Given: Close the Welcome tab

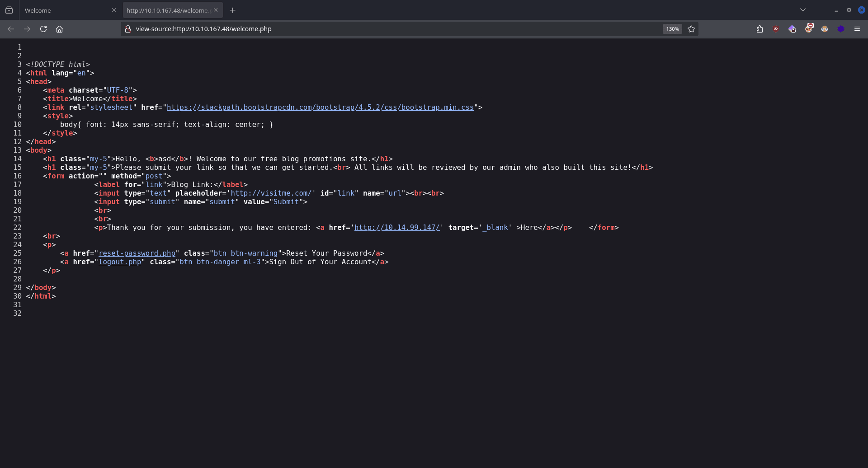Looking at the screenshot, I should [x=114, y=10].
